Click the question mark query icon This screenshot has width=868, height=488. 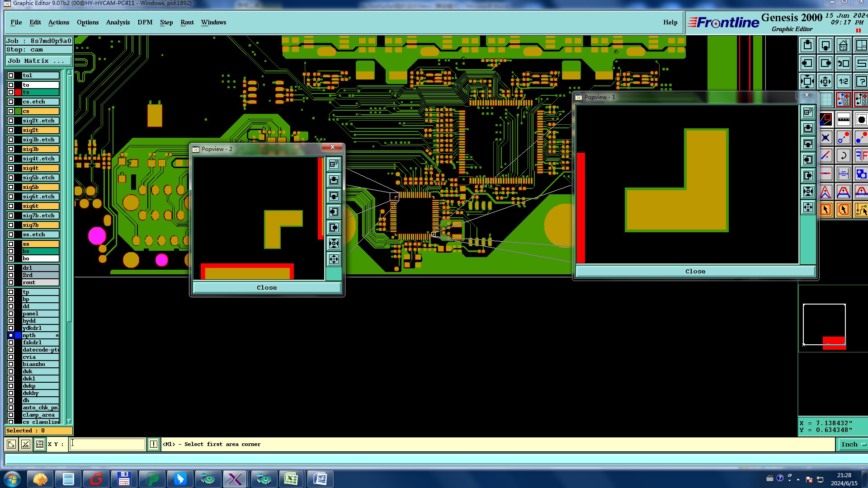pos(861,82)
